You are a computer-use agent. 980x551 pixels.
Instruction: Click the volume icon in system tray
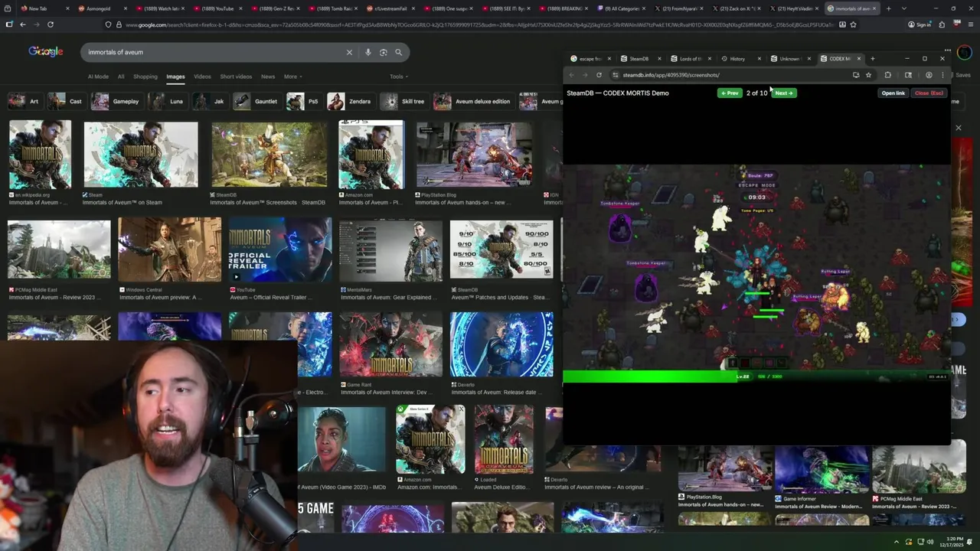point(930,542)
